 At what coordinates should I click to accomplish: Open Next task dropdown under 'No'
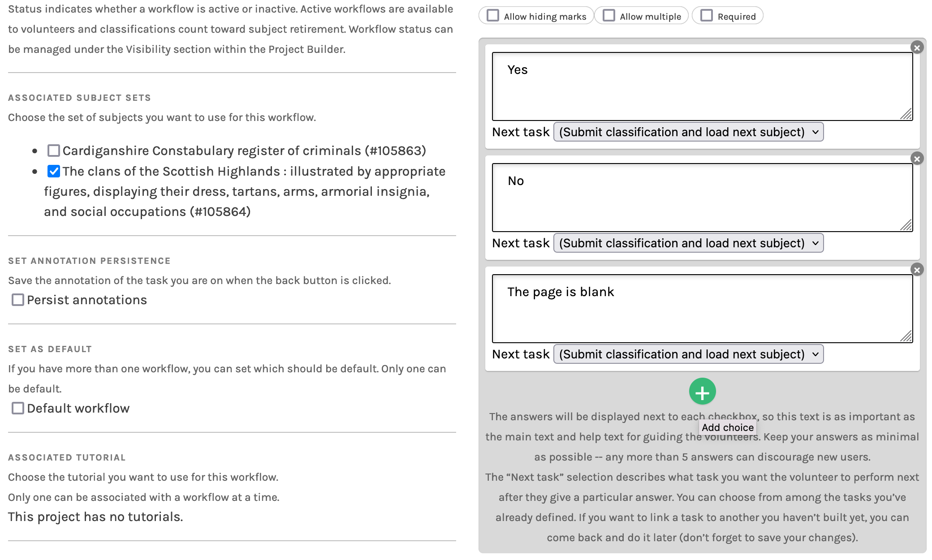689,243
